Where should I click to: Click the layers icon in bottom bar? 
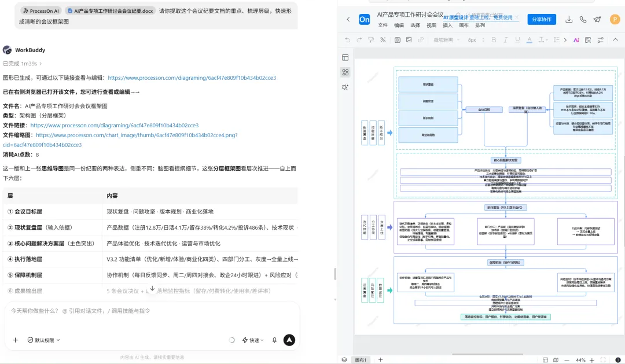click(344, 359)
